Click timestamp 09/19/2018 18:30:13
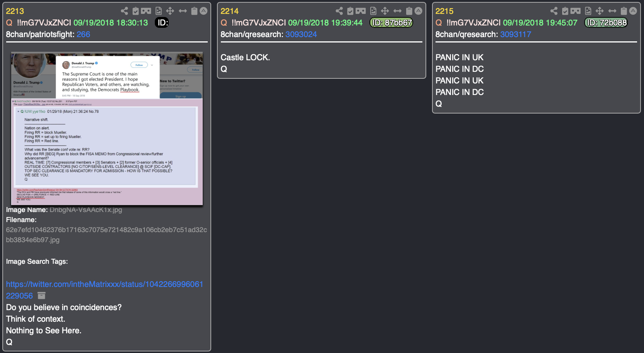Image resolution: width=644 pixels, height=353 pixels. point(111,23)
